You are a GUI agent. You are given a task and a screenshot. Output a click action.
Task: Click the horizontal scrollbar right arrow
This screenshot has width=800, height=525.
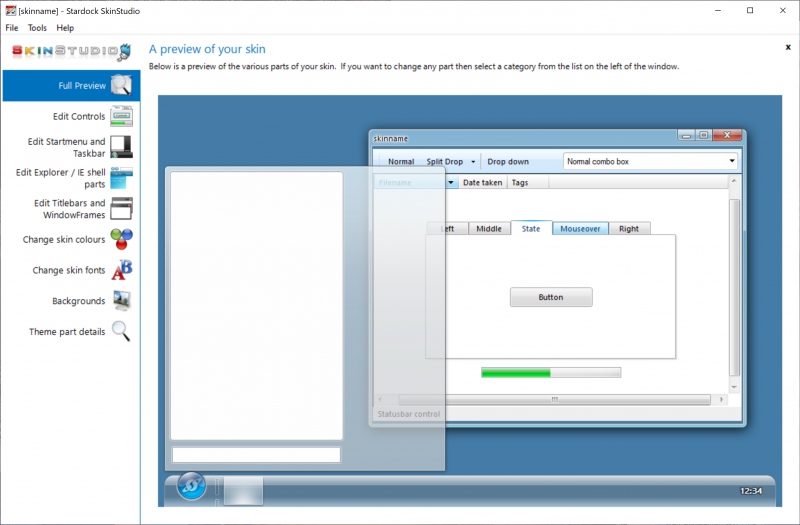721,399
